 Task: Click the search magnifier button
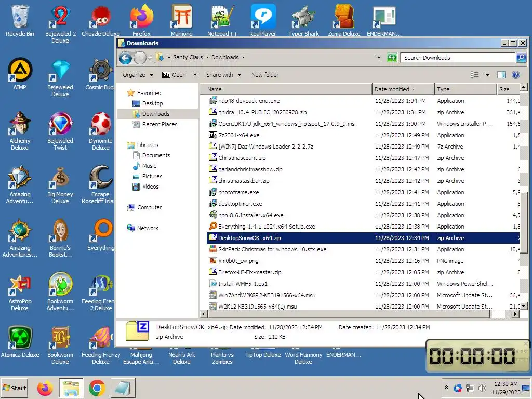(521, 58)
